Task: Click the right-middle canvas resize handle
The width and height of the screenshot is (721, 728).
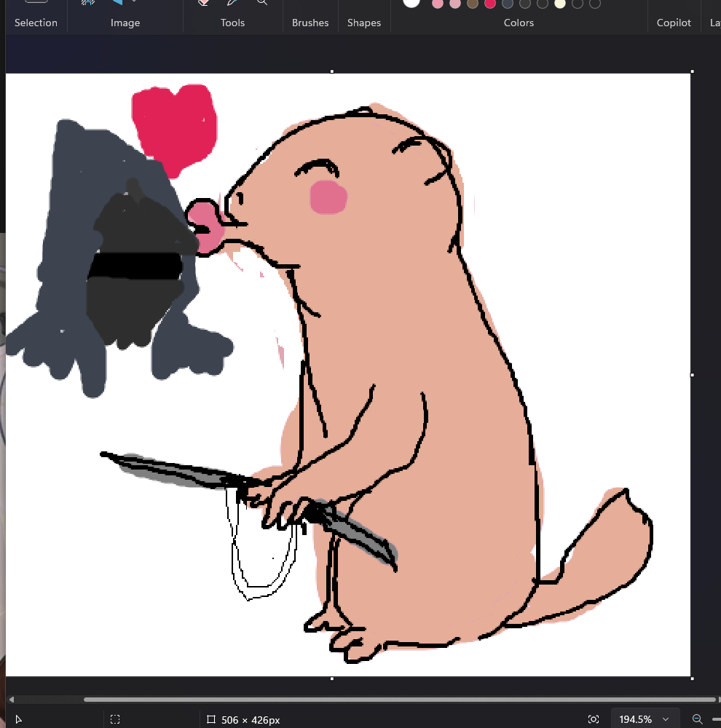Action: point(692,375)
